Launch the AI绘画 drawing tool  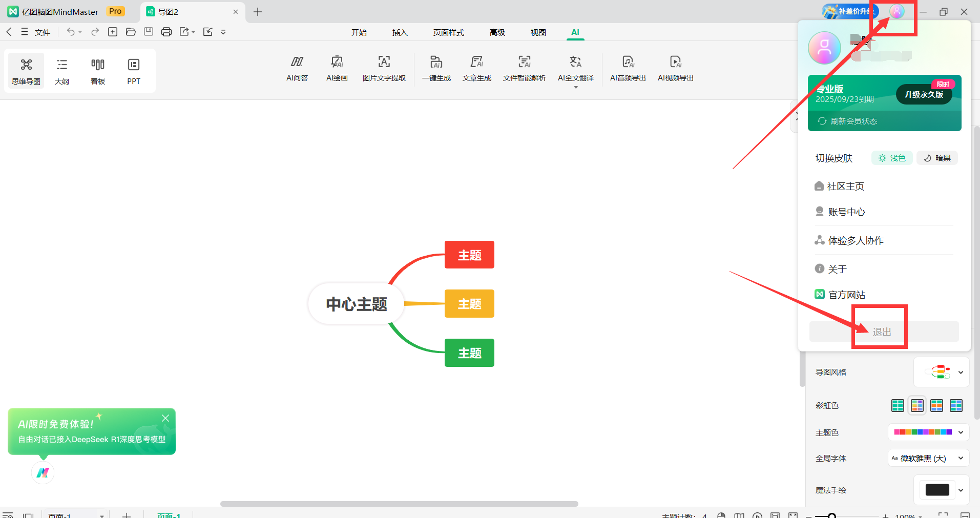pyautogui.click(x=337, y=69)
